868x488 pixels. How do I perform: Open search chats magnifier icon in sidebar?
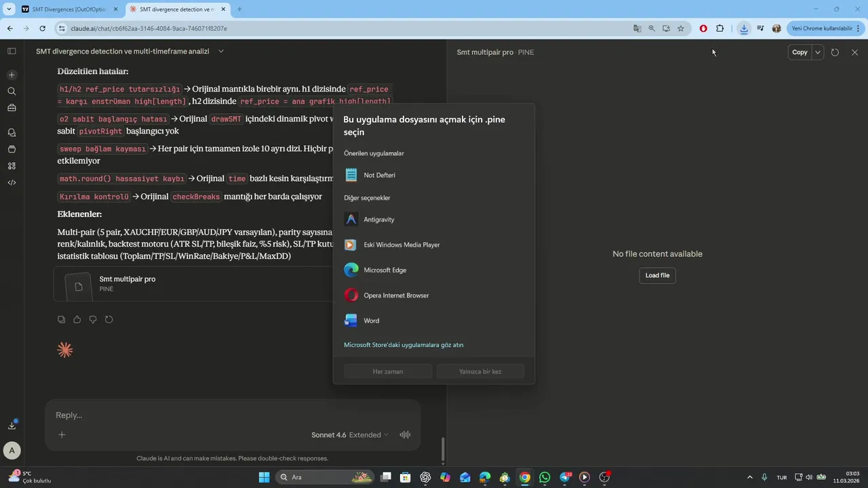12,91
